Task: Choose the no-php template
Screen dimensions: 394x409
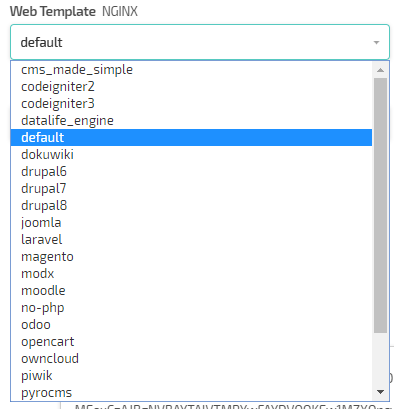Action: click(x=191, y=308)
